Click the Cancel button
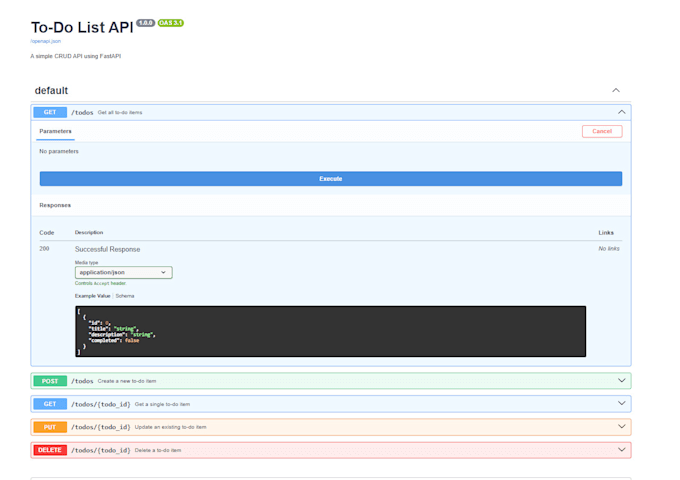The height and width of the screenshot is (480, 680). coord(602,131)
